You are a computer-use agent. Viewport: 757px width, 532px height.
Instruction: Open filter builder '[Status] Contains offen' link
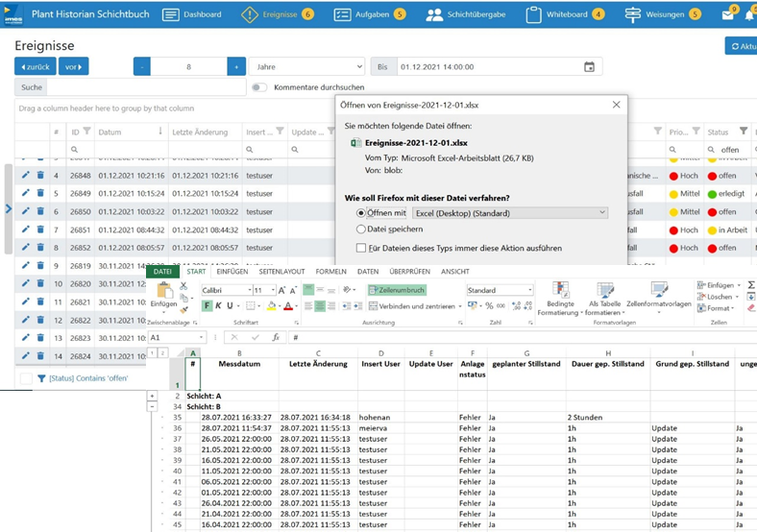click(x=88, y=378)
